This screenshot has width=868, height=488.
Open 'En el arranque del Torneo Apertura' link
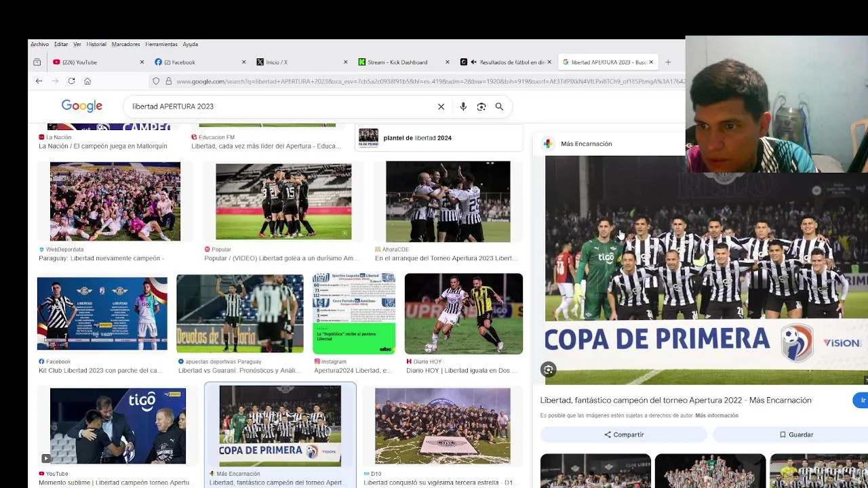point(446,258)
